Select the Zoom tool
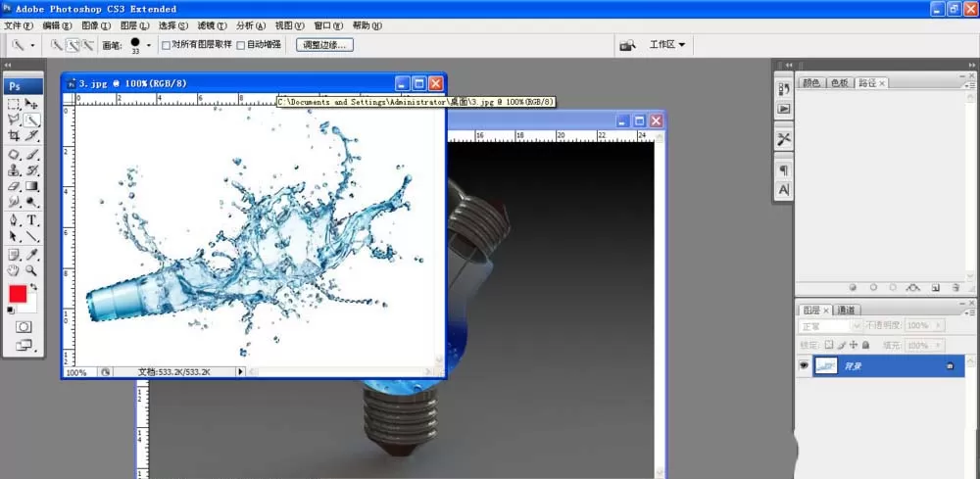This screenshot has height=479, width=980. click(x=32, y=271)
